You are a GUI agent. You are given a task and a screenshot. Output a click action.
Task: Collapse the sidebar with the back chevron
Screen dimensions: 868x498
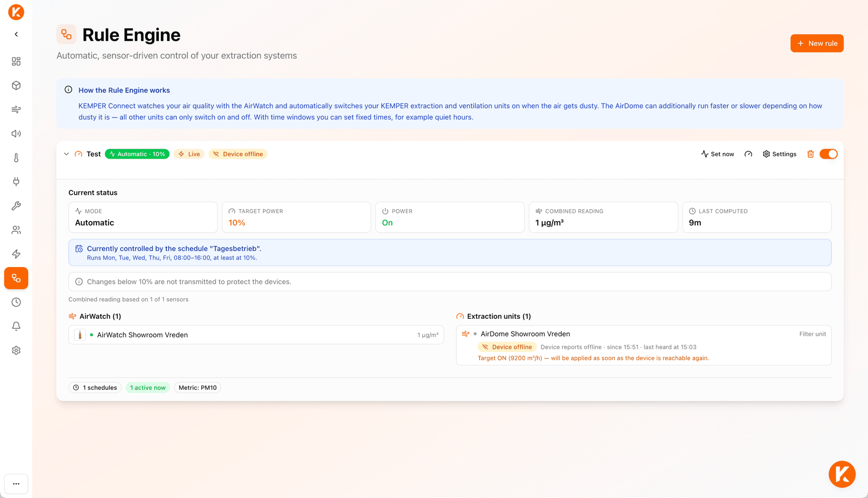coord(16,34)
